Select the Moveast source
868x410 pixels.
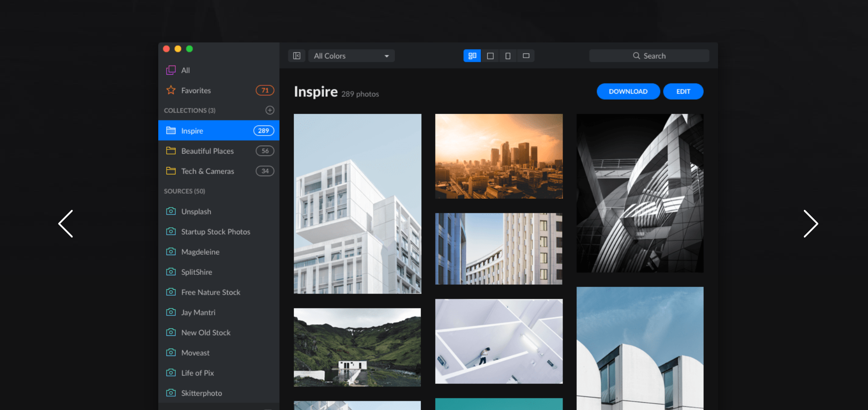[219, 353]
